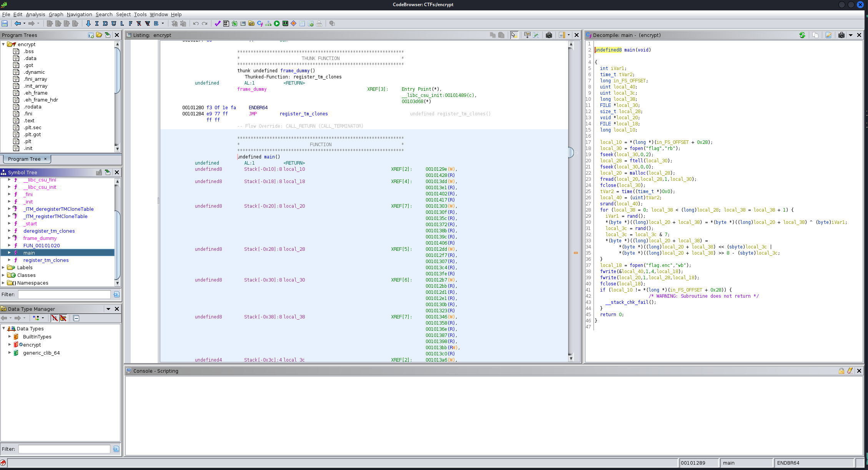Open the Search menu
Image resolution: width=868 pixels, height=470 pixels.
104,14
